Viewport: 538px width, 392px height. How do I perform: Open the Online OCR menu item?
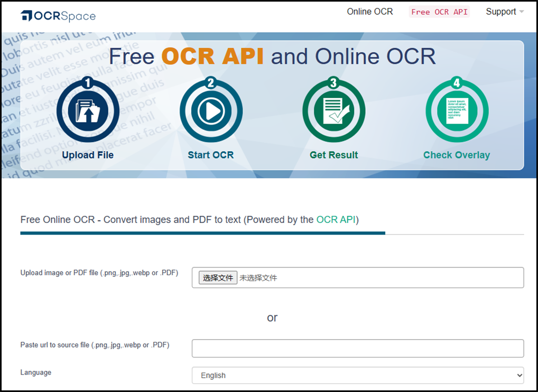[x=370, y=12]
